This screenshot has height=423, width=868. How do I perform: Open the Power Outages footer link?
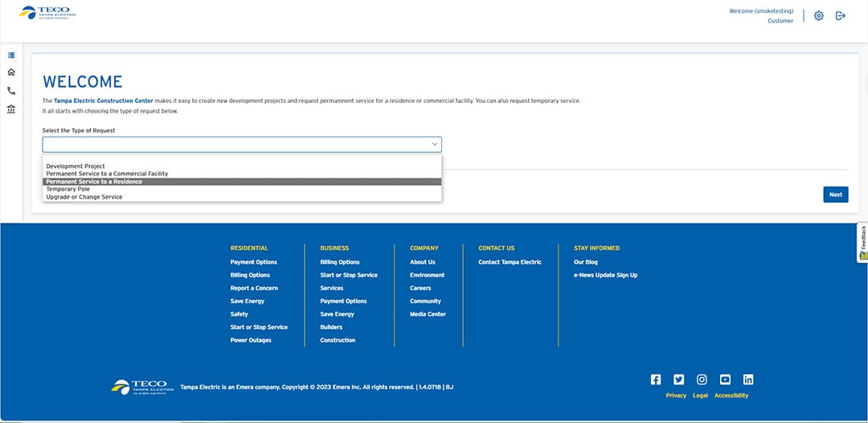tap(251, 340)
